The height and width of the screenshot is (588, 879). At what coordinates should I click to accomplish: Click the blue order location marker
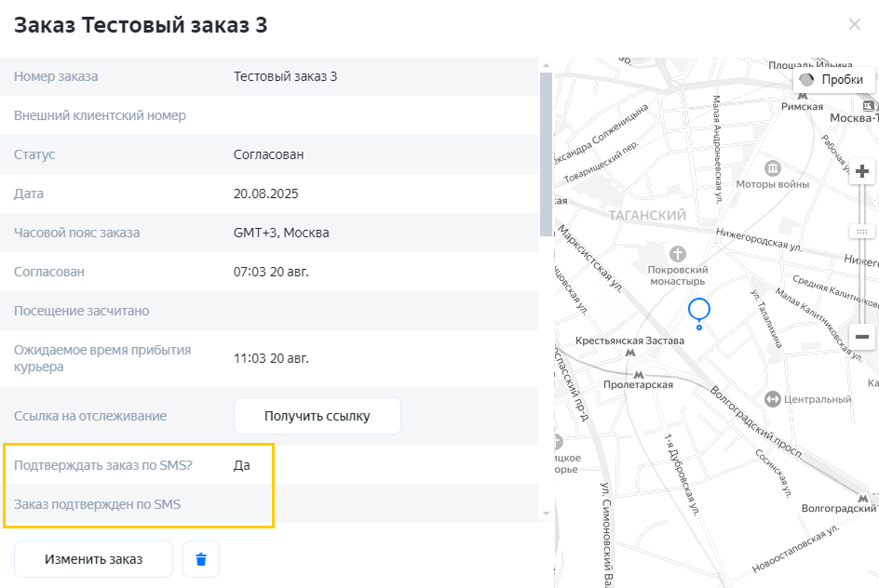(x=699, y=310)
